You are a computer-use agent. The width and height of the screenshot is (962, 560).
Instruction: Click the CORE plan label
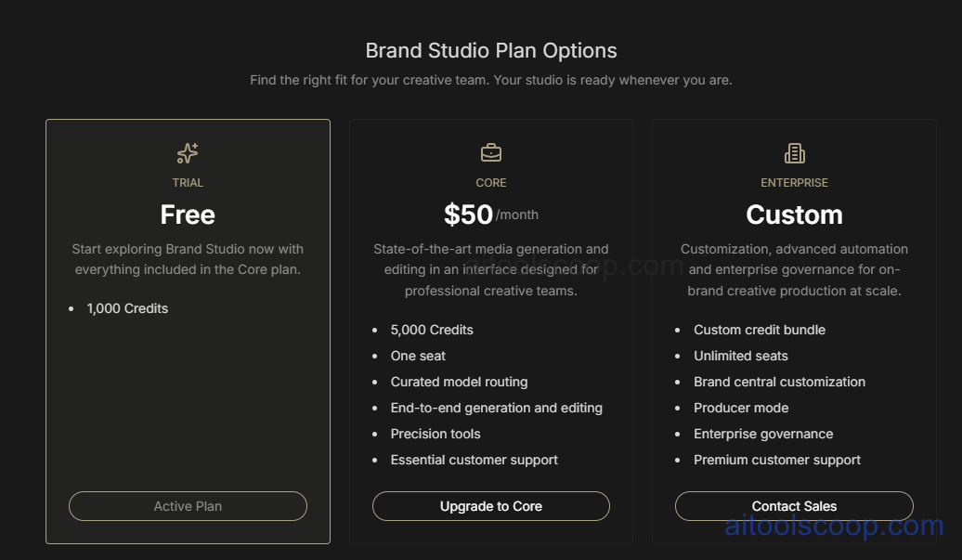491,182
